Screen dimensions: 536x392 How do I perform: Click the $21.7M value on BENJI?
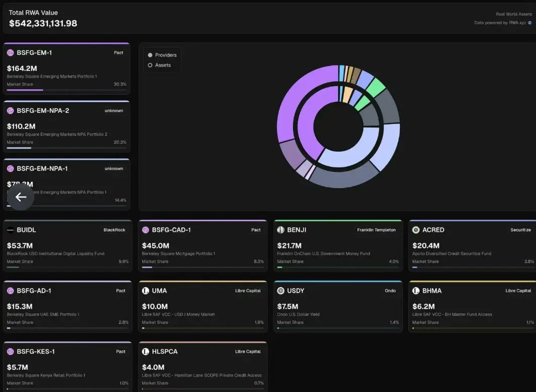pyautogui.click(x=289, y=245)
